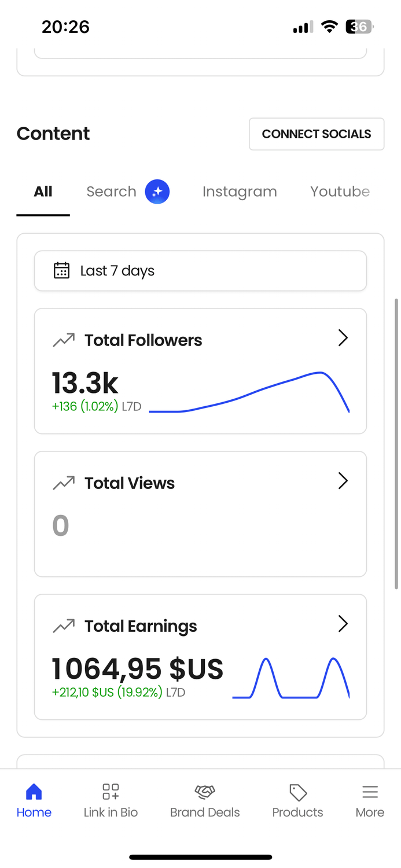Tap the Products tag icon

297,791
